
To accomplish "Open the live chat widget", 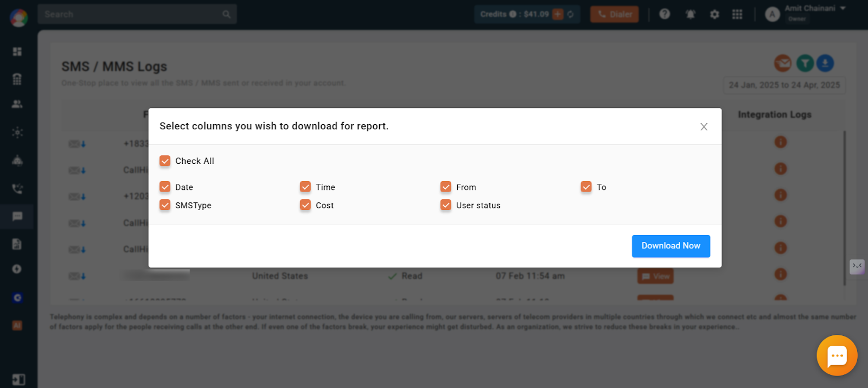I will coord(837,355).
